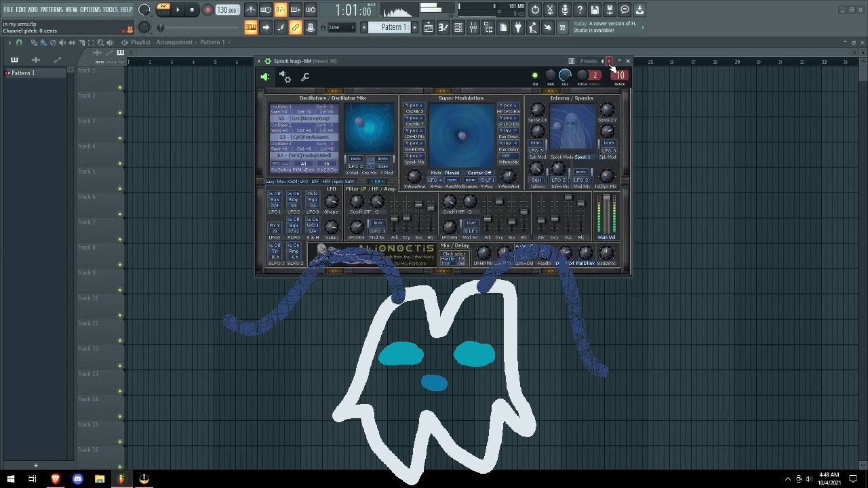Toggle the recording countdown icon
The image size is (868, 488).
click(281, 10)
